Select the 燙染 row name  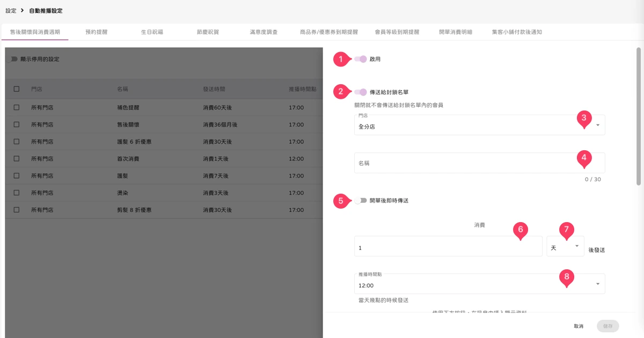(122, 193)
